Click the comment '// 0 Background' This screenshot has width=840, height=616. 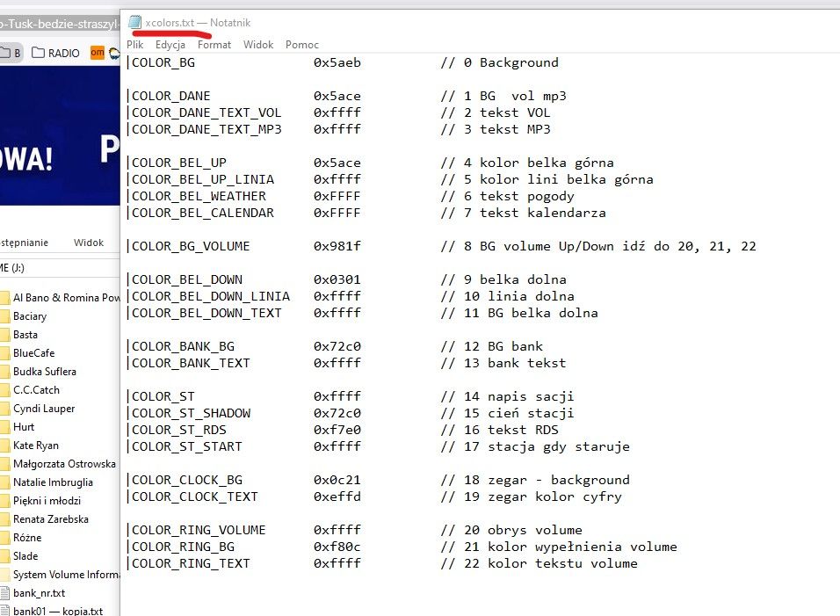pyautogui.click(x=499, y=62)
